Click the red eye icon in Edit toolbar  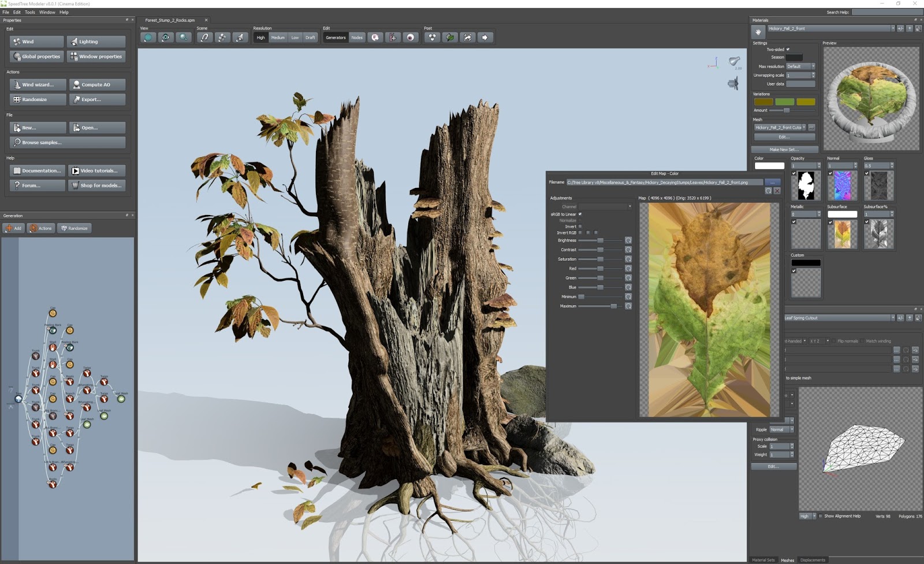pyautogui.click(x=411, y=38)
